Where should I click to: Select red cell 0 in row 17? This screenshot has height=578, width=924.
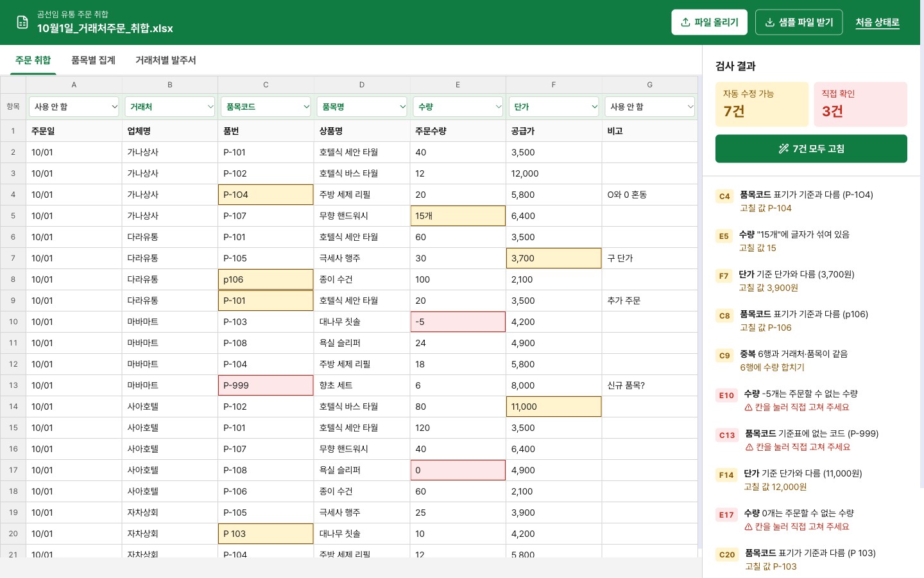(x=458, y=470)
